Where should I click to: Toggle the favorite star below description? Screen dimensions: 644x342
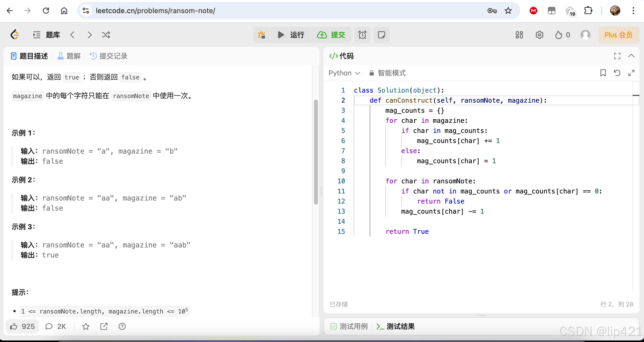pos(86,326)
